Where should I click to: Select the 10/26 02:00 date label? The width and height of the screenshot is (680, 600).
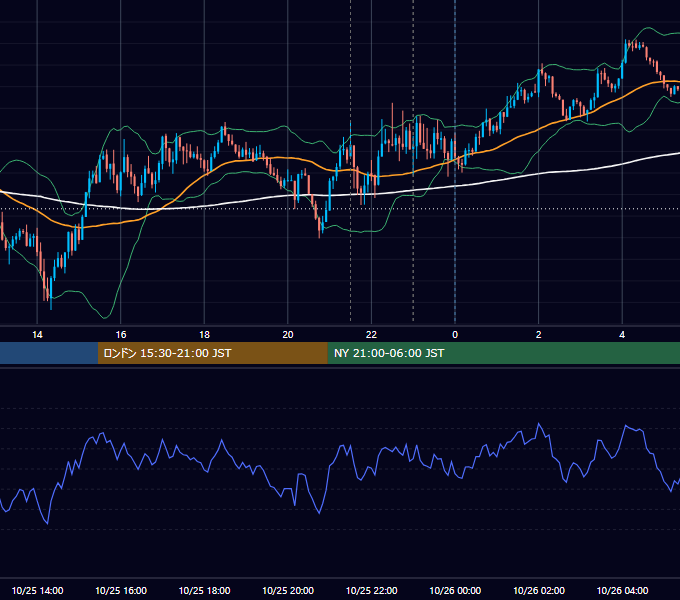pos(539,590)
